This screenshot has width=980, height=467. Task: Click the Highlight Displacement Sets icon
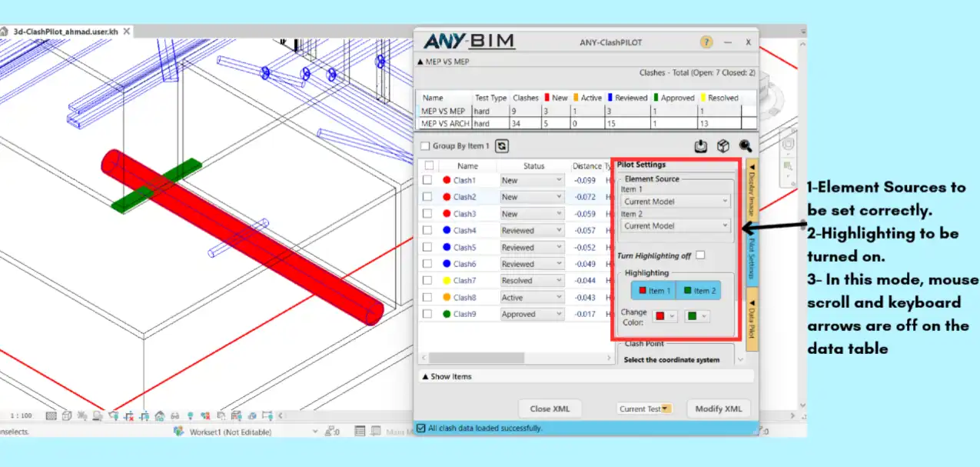coord(252,416)
